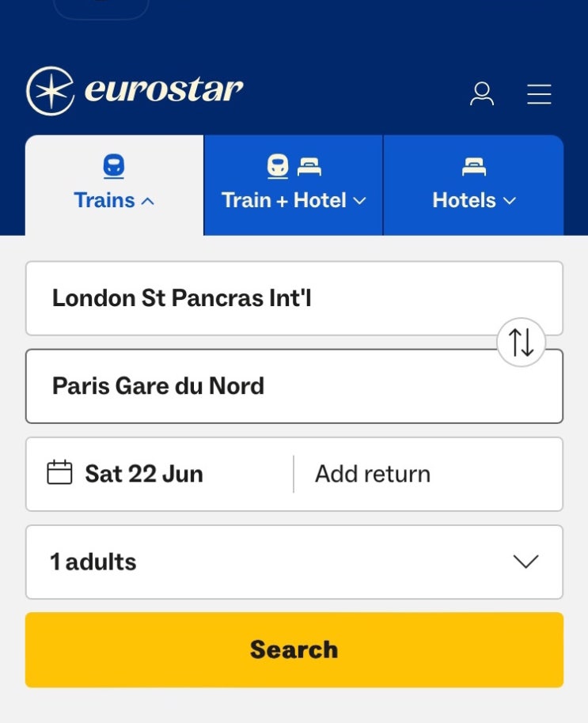588x723 pixels.
Task: Switch to the Hotels tab label
Action: tap(464, 200)
